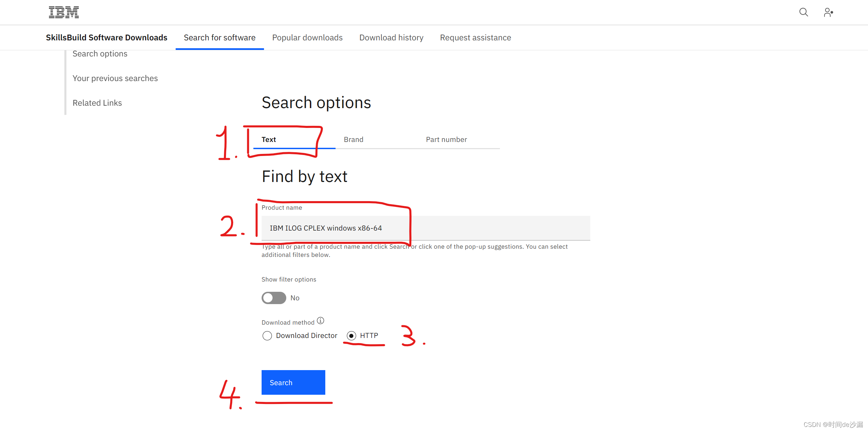
Task: Click the user profile icon
Action: pos(829,12)
